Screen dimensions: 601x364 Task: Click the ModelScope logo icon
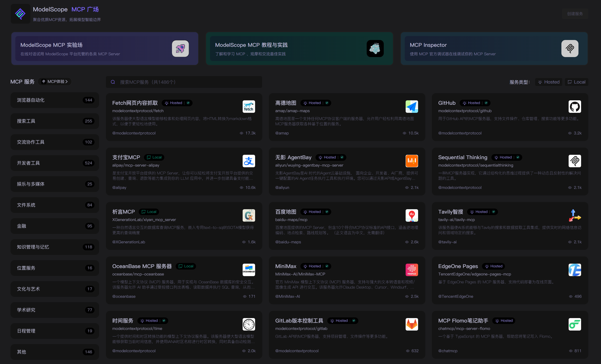[20, 14]
